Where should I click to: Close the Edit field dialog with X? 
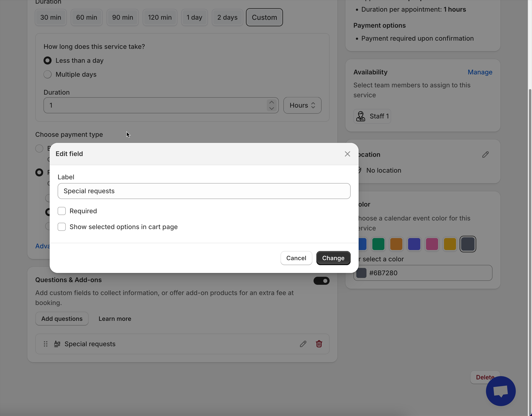pos(347,154)
